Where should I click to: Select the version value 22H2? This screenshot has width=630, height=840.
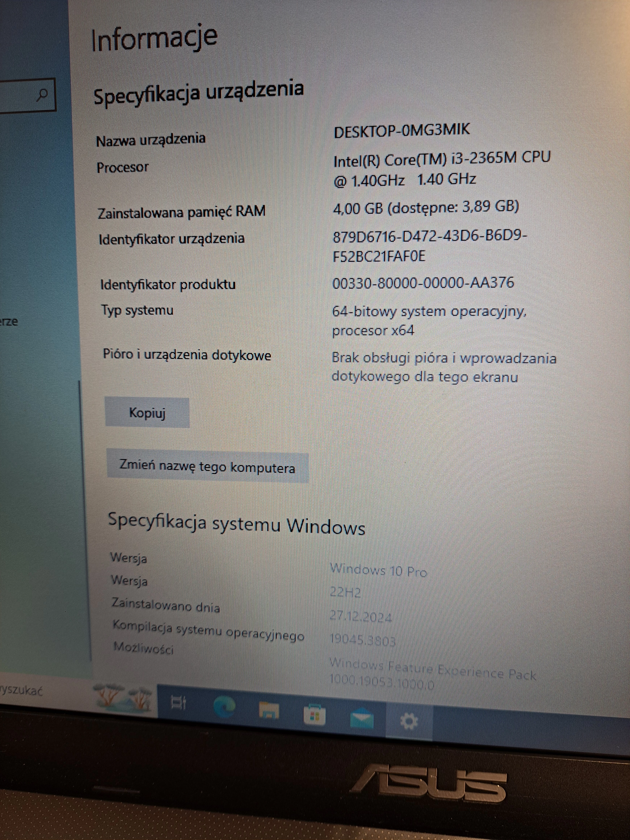[345, 592]
